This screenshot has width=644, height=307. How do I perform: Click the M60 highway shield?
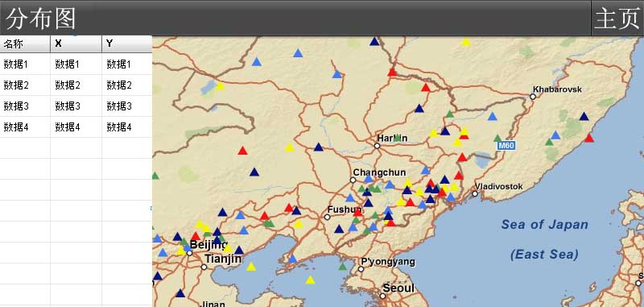[506, 146]
